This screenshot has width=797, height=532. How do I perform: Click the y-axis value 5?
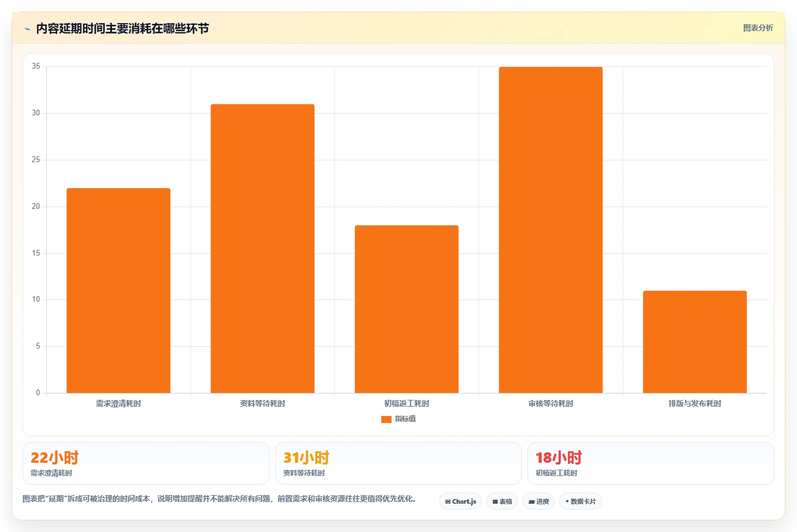[x=38, y=346]
